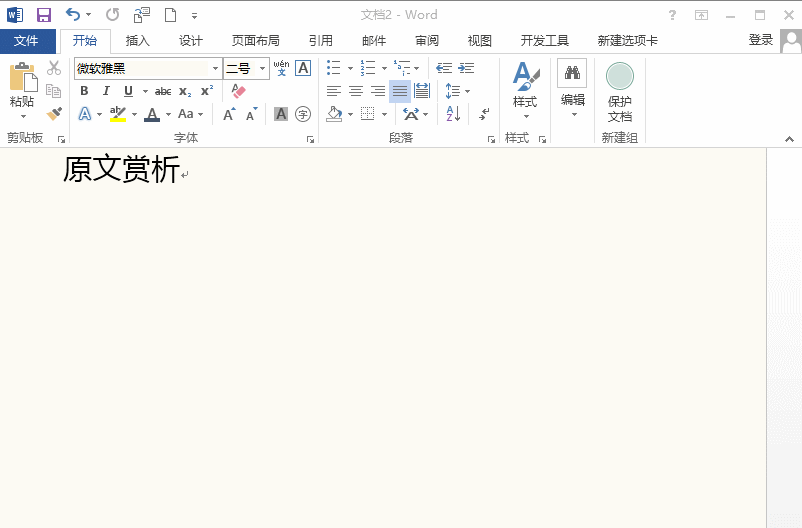Click the 登录 sign-in link
The image size is (802, 528).
(x=760, y=40)
